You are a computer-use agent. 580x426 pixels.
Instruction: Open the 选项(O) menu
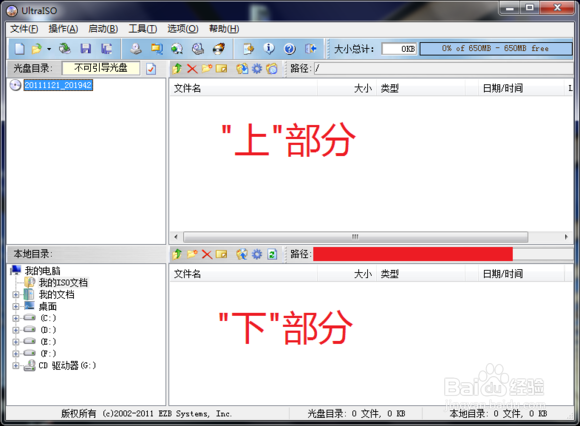tap(183, 29)
